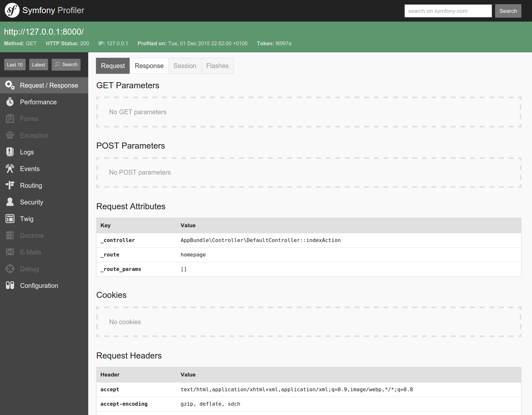Image resolution: width=532 pixels, height=415 pixels.
Task: Open the Logs panel via its icon
Action: (x=10, y=152)
